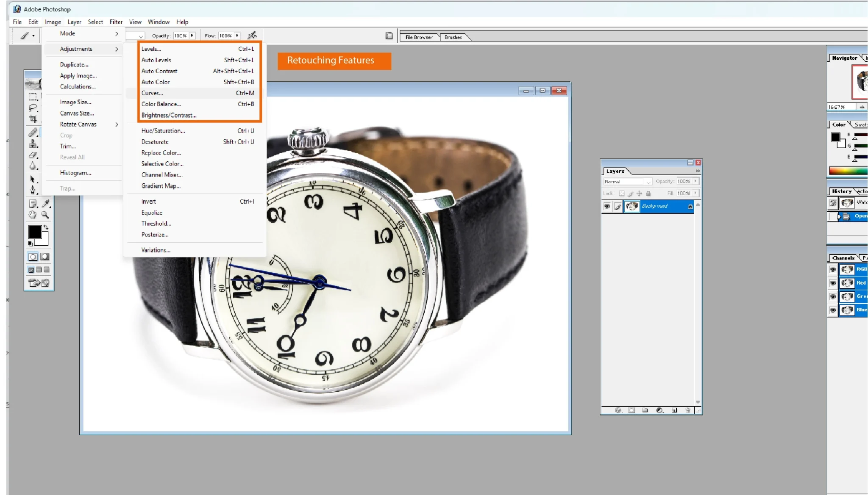Viewport: 868px width, 495px height.
Task: Open brush Opacity arrow in options bar
Action: [192, 36]
